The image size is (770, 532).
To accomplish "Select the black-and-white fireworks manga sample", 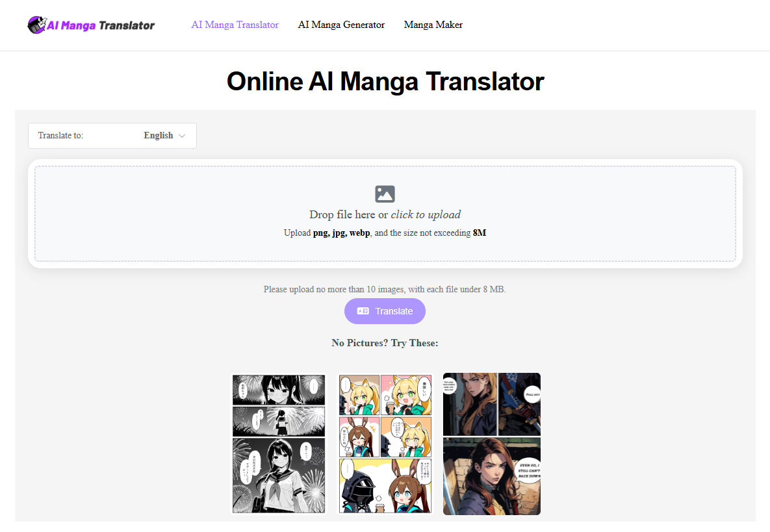I will tap(279, 444).
